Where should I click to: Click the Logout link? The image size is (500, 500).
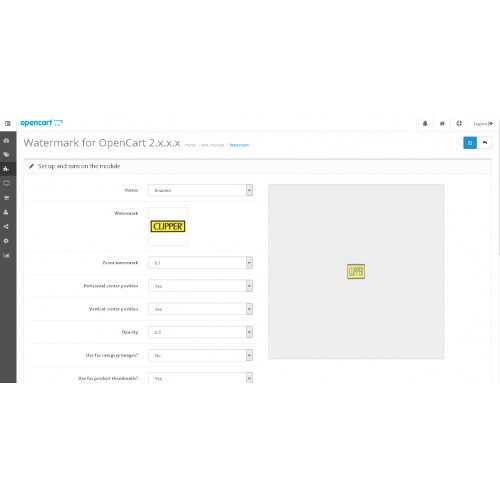[483, 124]
